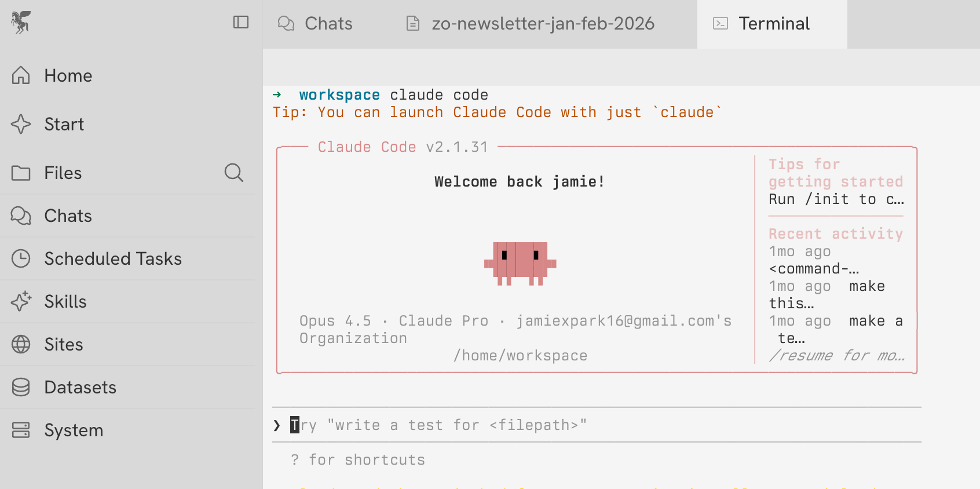Go to Start in sidebar
Screen dimensions: 980x489
point(64,124)
